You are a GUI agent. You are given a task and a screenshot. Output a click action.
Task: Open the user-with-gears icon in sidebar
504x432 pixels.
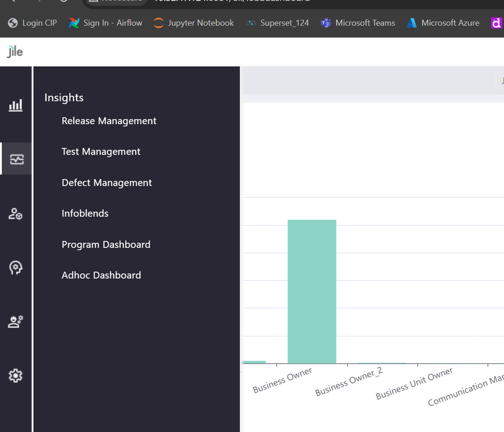point(16,322)
